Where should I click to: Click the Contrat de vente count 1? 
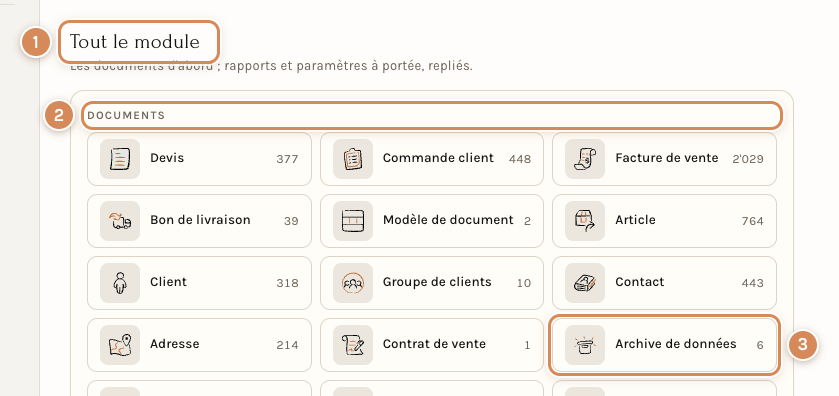click(x=528, y=345)
